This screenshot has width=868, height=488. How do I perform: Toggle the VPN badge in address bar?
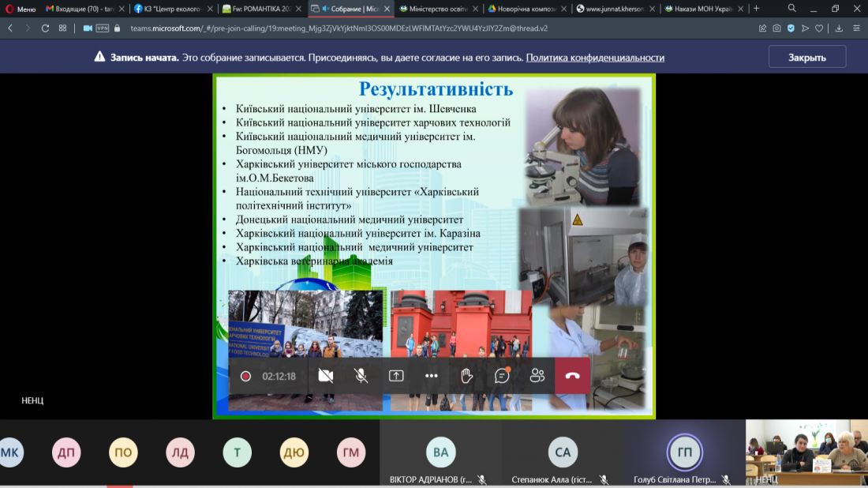(x=103, y=28)
